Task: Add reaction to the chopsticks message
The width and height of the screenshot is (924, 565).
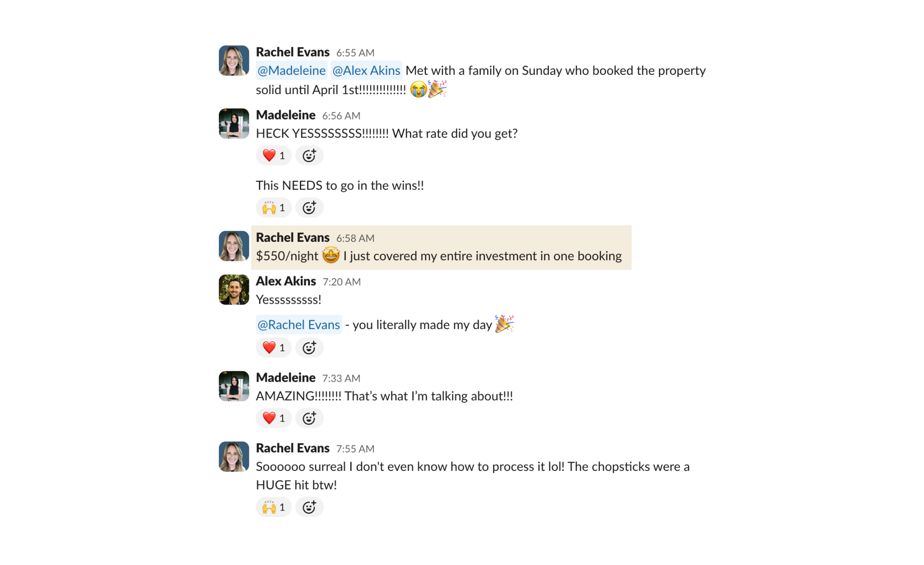Action: coord(309,507)
